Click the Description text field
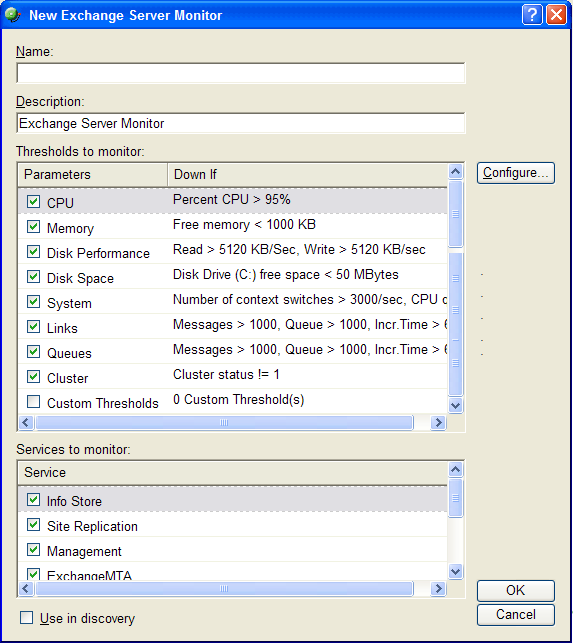 [241, 123]
